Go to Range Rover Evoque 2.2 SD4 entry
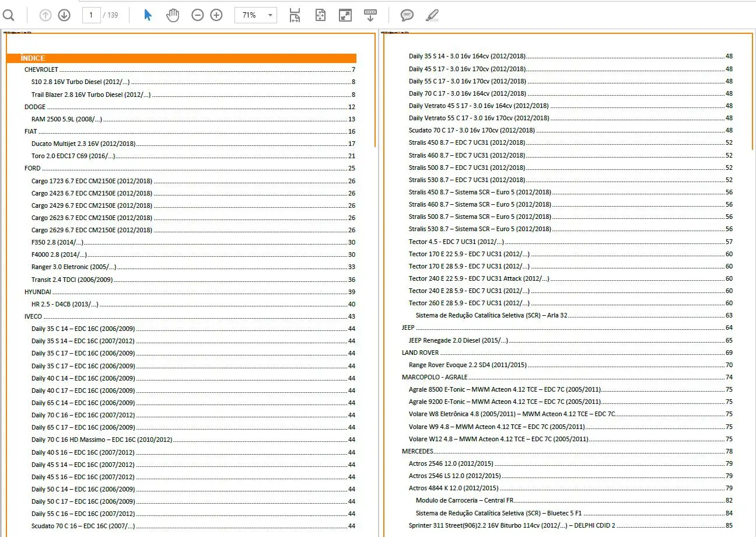This screenshot has height=537, width=756. coord(570,365)
